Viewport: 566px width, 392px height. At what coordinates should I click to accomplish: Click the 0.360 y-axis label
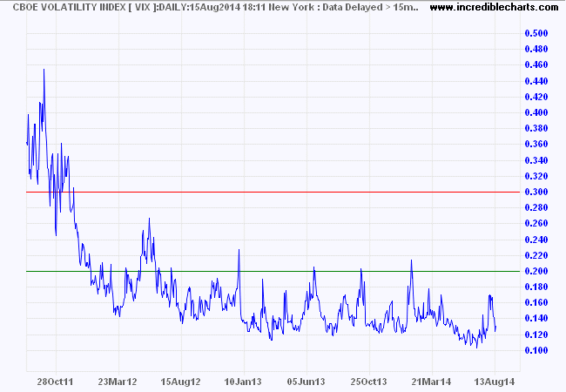536,145
